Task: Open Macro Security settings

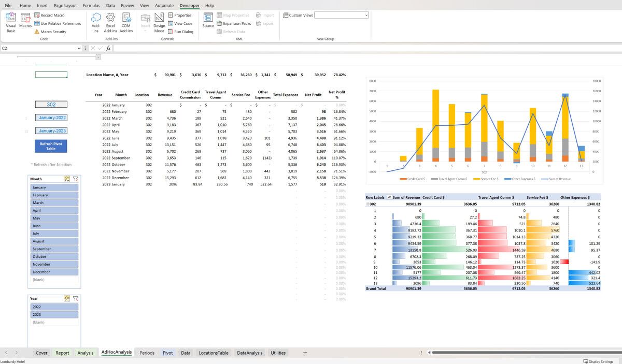Action: point(51,32)
